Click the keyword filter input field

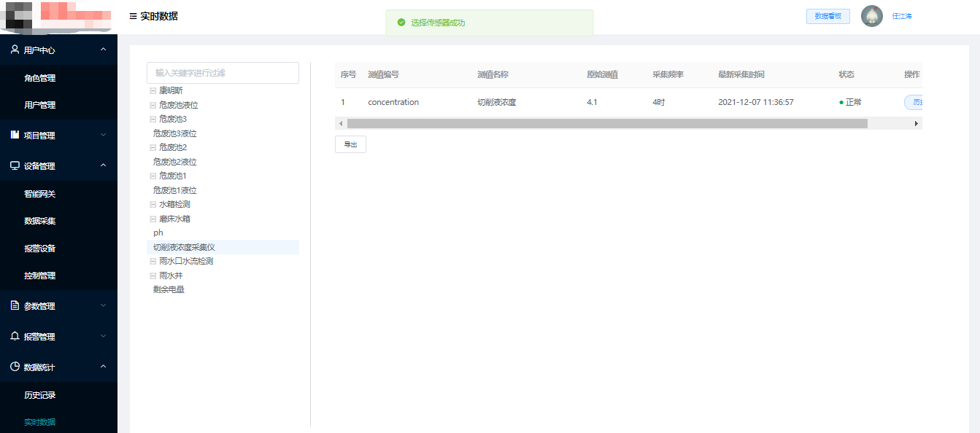[x=223, y=73]
